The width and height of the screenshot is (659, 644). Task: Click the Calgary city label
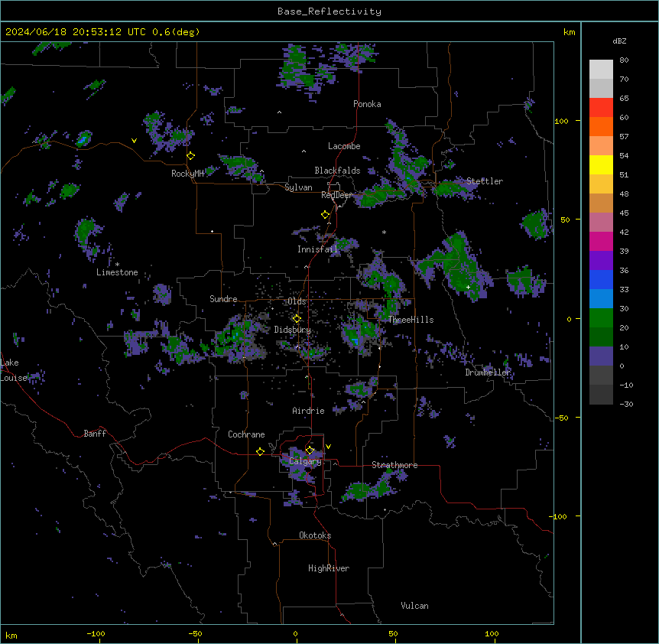tap(305, 461)
